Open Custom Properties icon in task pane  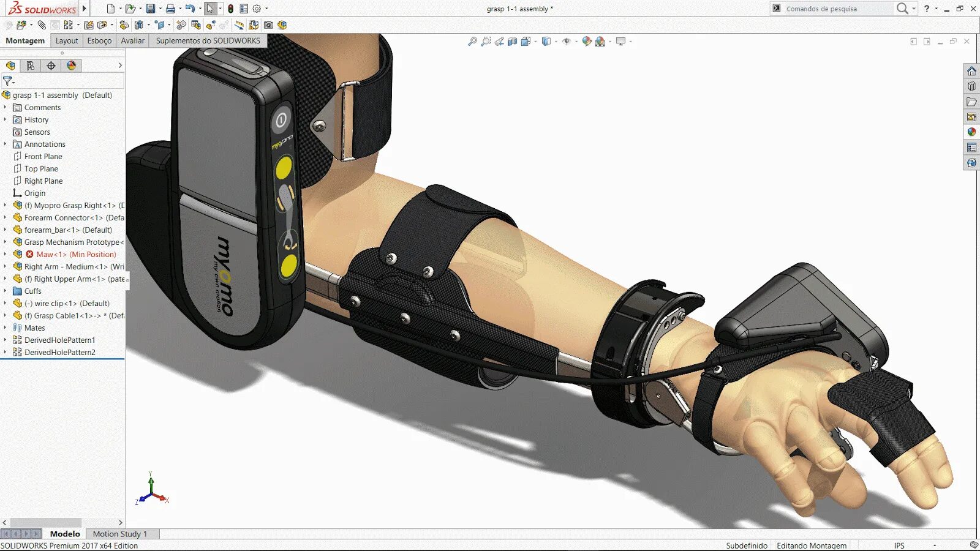point(971,147)
